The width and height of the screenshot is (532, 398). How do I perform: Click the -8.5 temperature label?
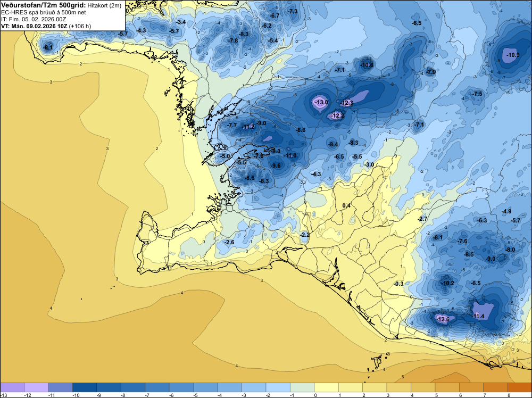469,254
